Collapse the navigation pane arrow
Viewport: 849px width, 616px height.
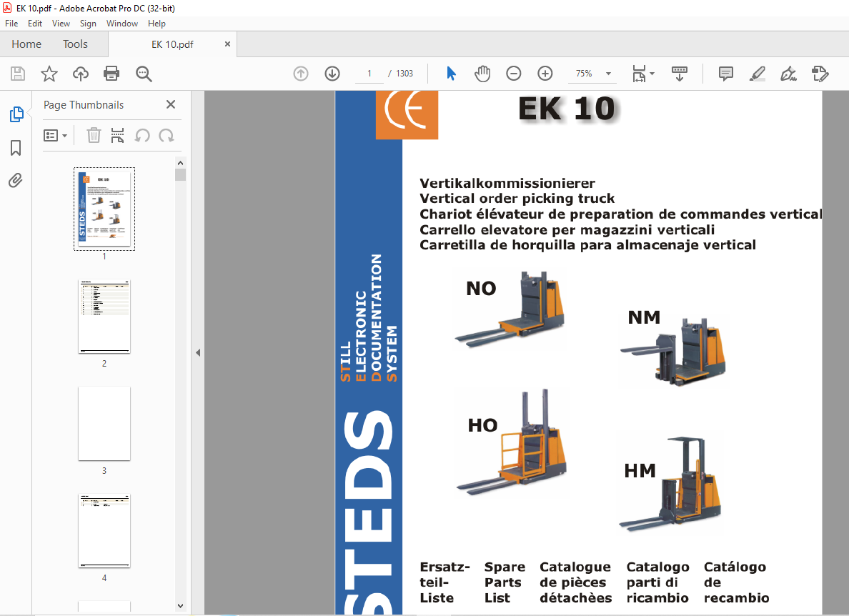coord(198,352)
